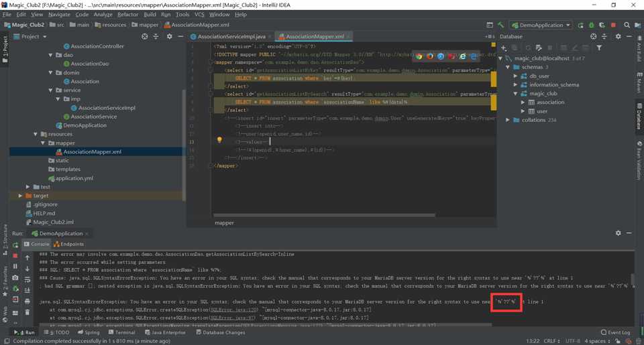Expand the db_user schema
This screenshot has height=345, width=644.
pos(515,76)
